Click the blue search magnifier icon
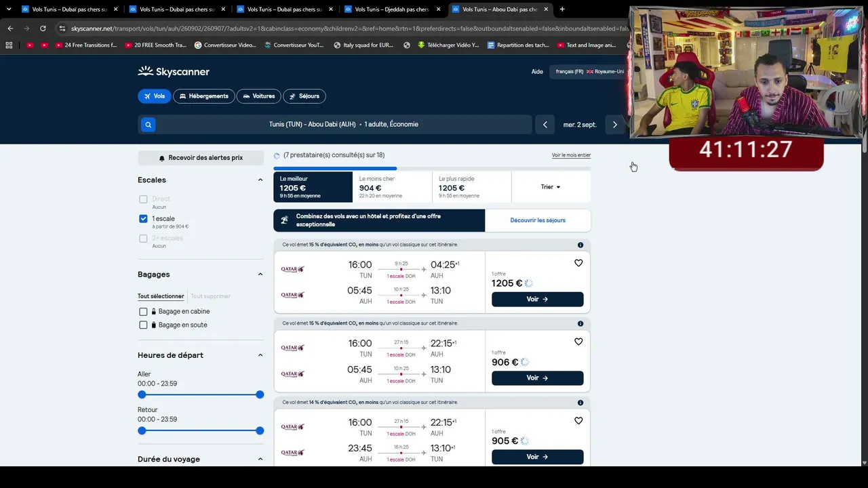868x488 pixels. click(x=148, y=125)
